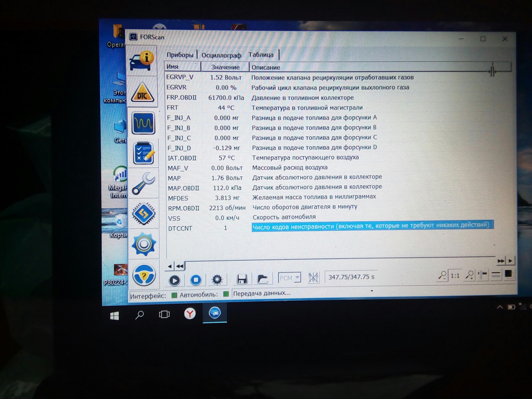This screenshot has height=399, width=532.
Task: Open the vehicle information section
Action: tap(142, 61)
